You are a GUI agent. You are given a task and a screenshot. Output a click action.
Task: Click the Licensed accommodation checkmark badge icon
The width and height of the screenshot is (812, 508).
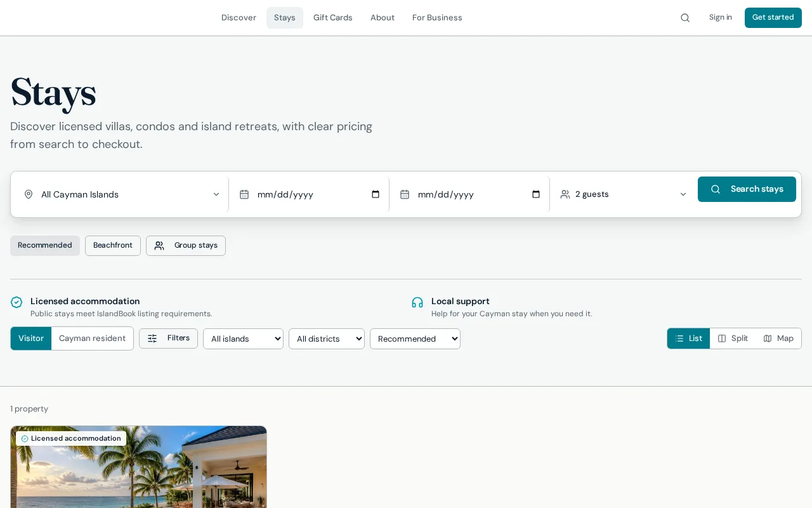16,302
